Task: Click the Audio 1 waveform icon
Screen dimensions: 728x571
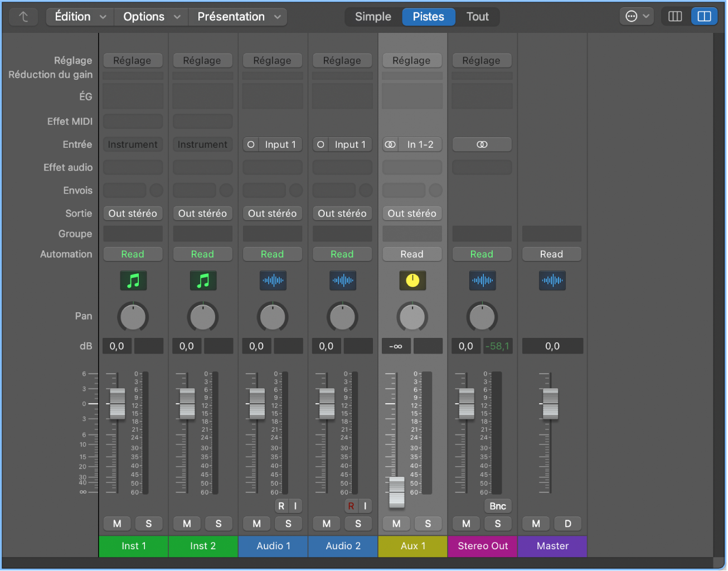Action: (x=273, y=280)
